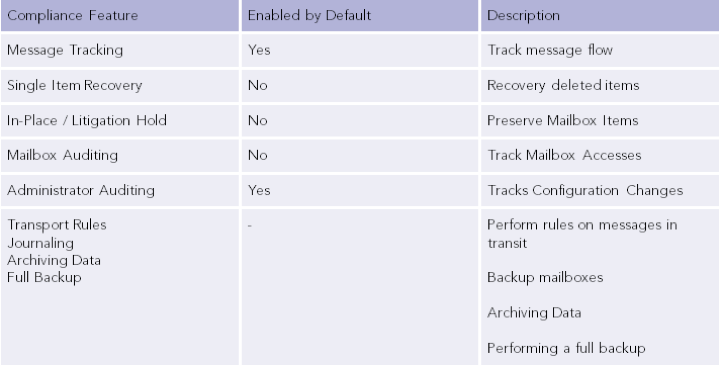The image size is (720, 366).
Task: Select the Preserve Mailbox Items description
Action: tap(562, 120)
